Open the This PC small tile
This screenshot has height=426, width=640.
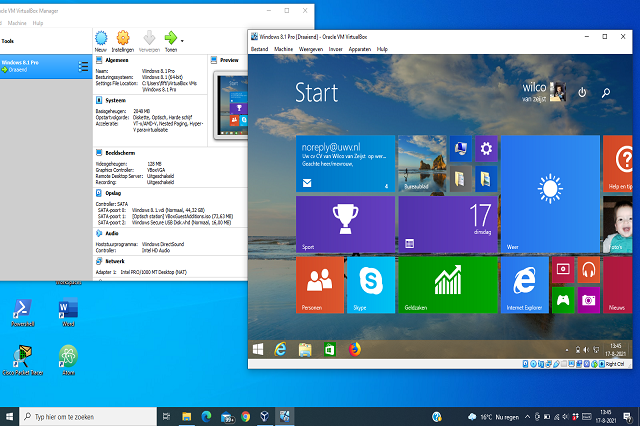[x=461, y=149]
